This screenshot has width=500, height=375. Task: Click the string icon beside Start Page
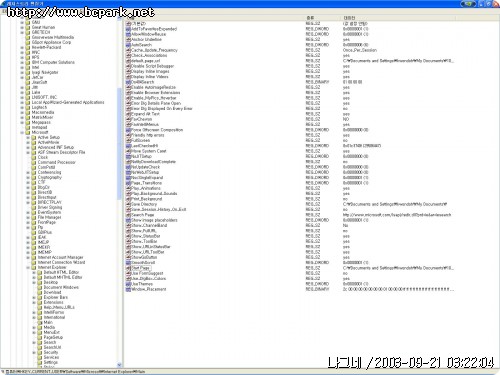click(x=128, y=268)
